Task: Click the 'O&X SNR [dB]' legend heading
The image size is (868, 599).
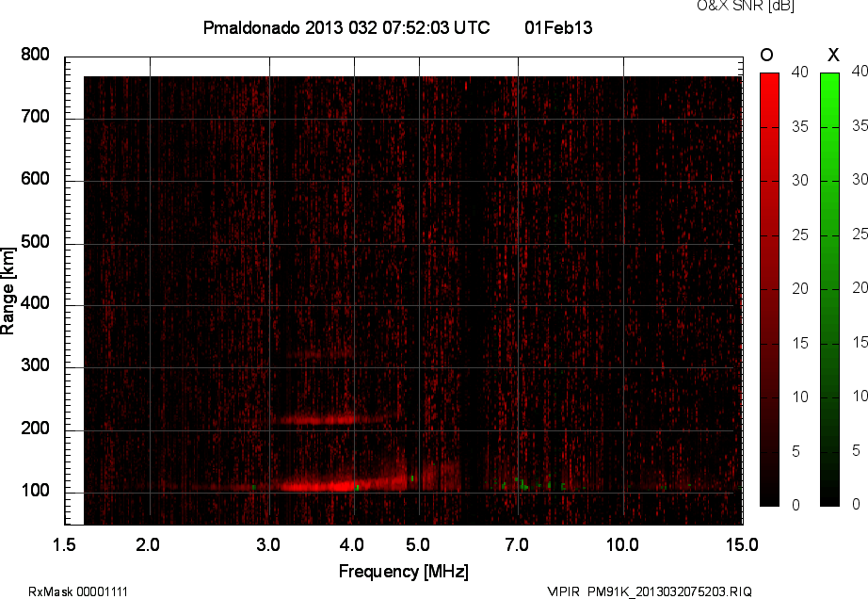Action: coord(745,6)
